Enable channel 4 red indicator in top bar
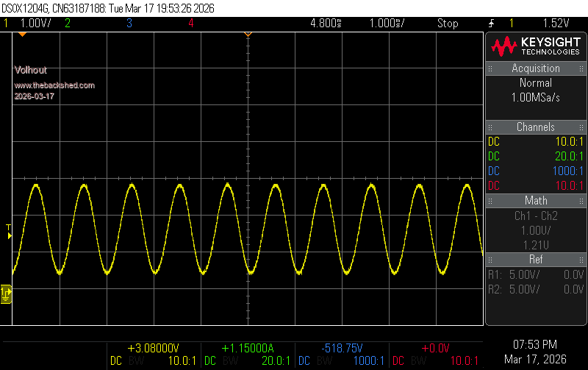Image resolution: width=588 pixels, height=370 pixels. click(x=190, y=24)
